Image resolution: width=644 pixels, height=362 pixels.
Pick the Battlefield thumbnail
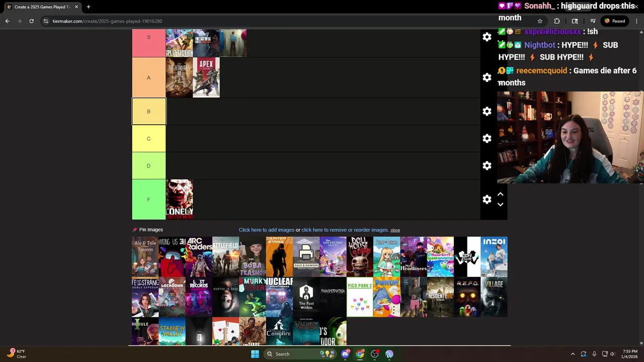click(x=225, y=257)
